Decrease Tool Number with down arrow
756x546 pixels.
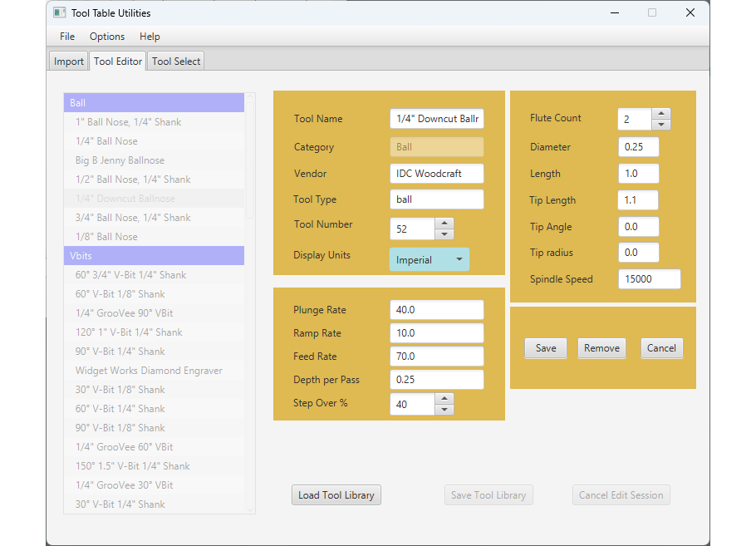pyautogui.click(x=444, y=234)
